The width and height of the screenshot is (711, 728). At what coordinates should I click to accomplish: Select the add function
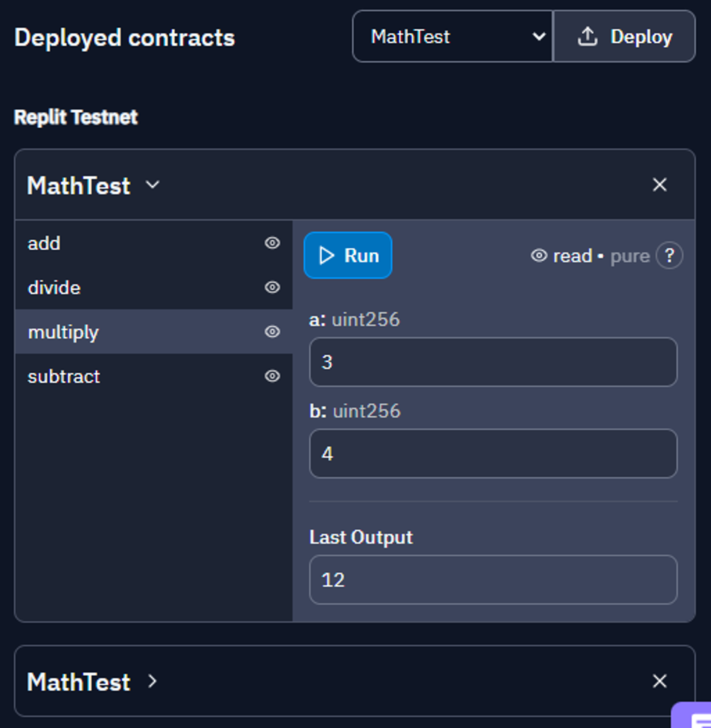tap(153, 243)
